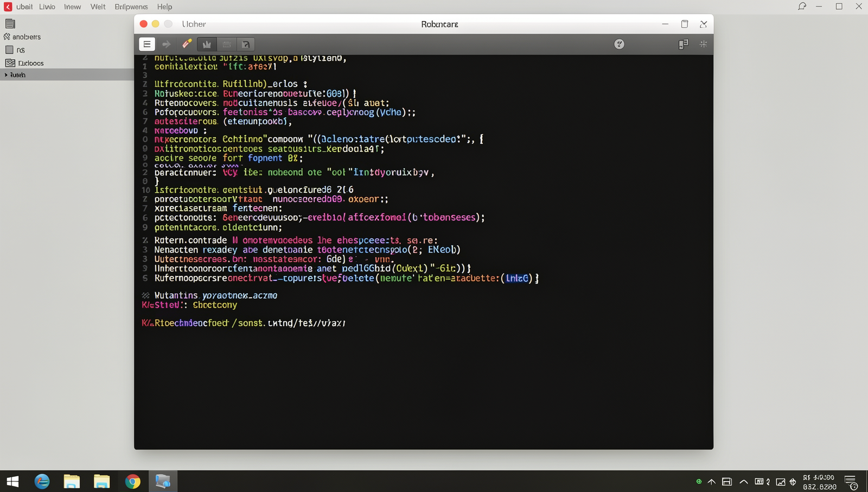Click the 'Wutantins yoraotnek_aczmo' comment line
The height and width of the screenshot is (492, 868).
pyautogui.click(x=215, y=295)
